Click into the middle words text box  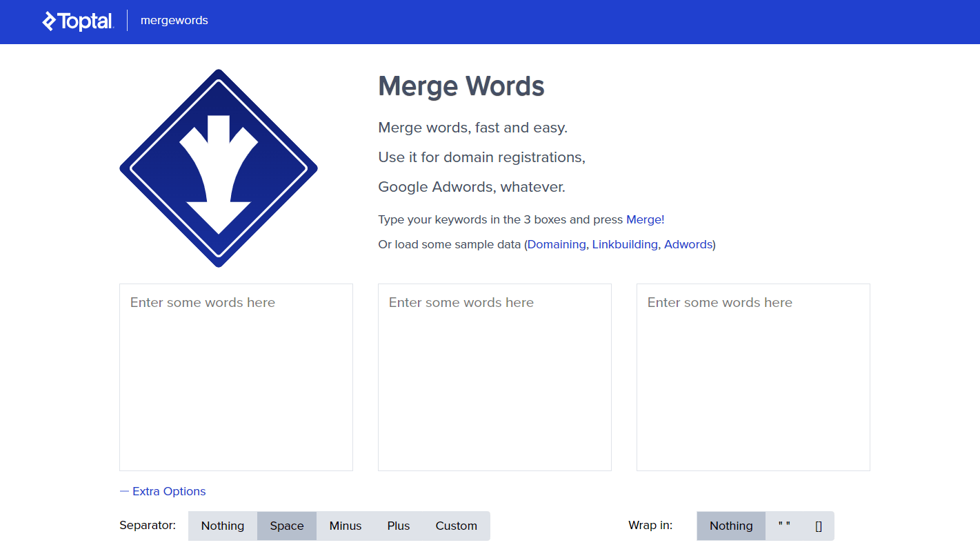[494, 377]
